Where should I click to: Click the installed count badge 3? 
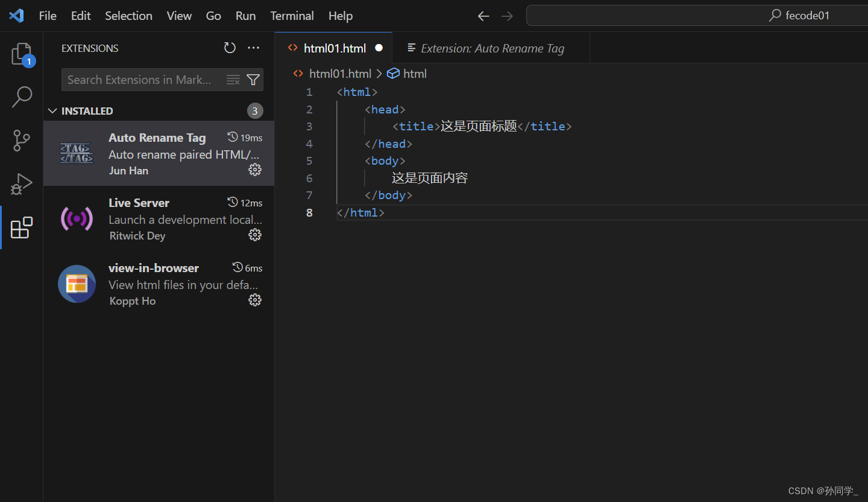click(x=255, y=111)
